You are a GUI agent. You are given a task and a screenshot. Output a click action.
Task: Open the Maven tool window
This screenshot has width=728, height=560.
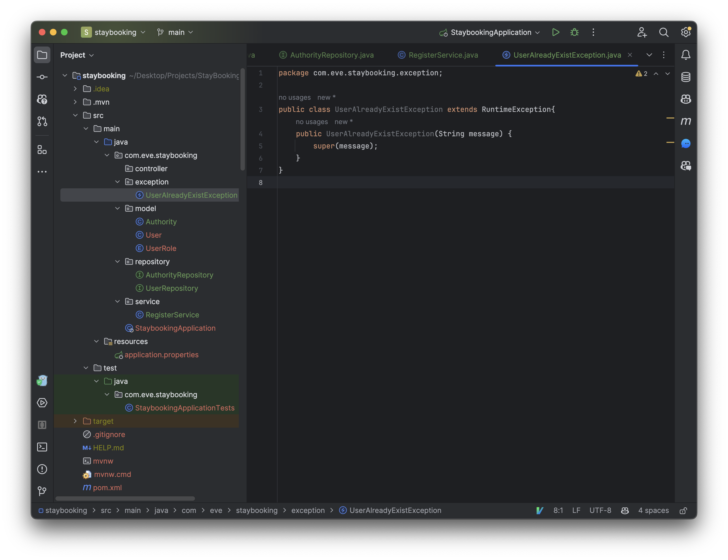coord(686,121)
